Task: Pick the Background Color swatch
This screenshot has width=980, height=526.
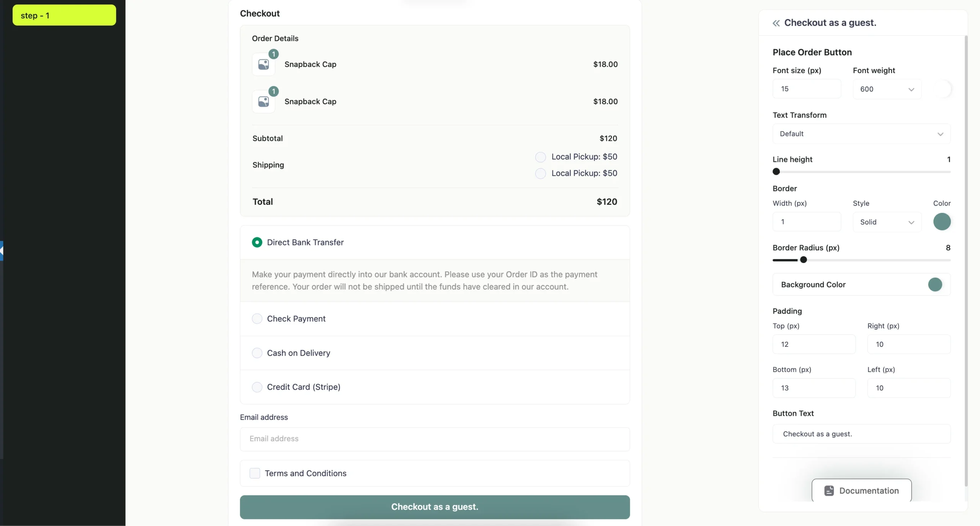Action: 935,284
